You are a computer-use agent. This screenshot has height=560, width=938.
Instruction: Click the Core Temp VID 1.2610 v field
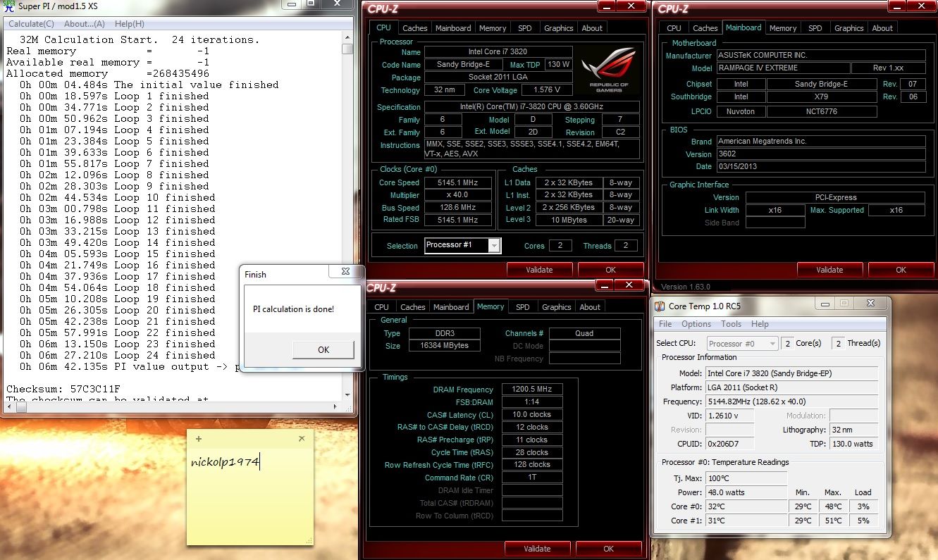(x=729, y=416)
